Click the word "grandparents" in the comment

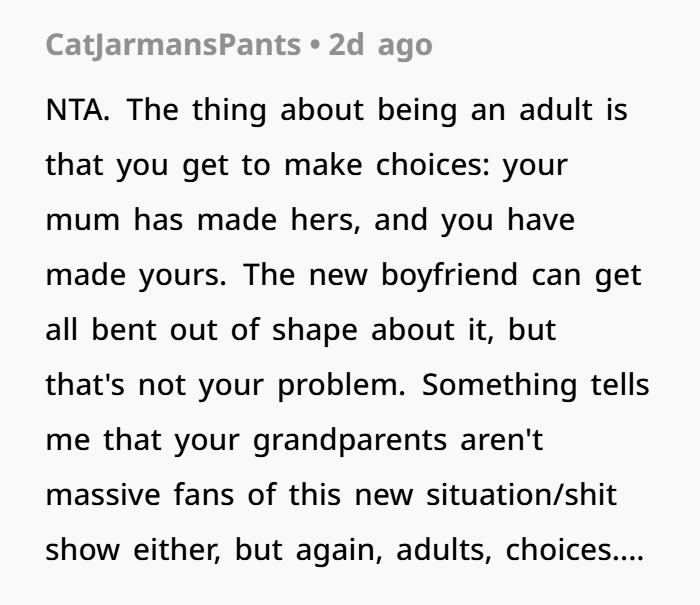[x=350, y=441]
